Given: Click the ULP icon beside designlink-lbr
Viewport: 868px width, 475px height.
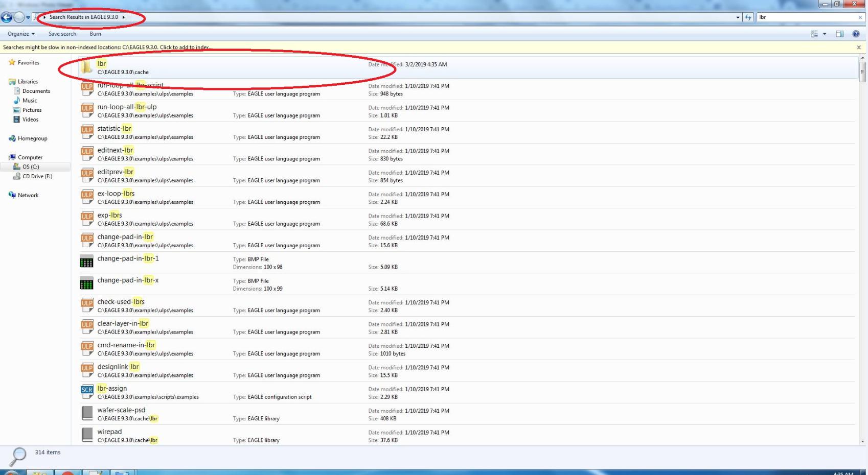Looking at the screenshot, I should [87, 370].
